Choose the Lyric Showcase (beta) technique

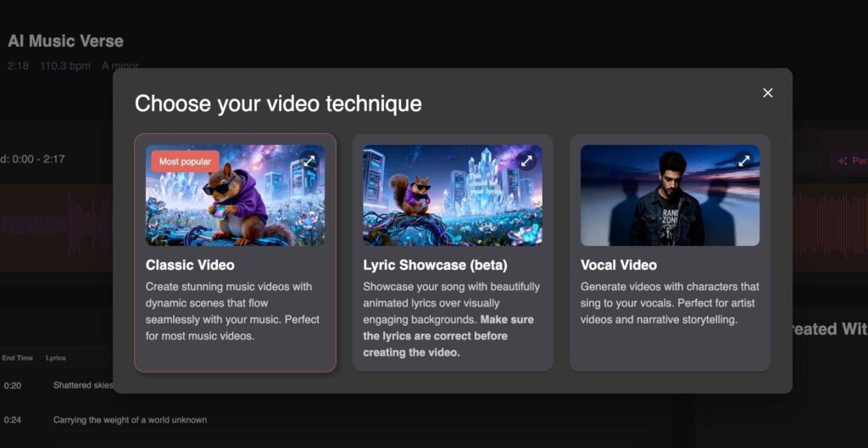click(453, 252)
